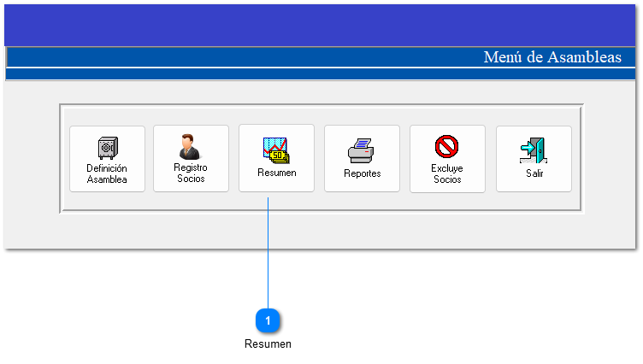Click the vertical callout line below Resumen button
The width and height of the screenshot is (643, 364).
pos(268,256)
